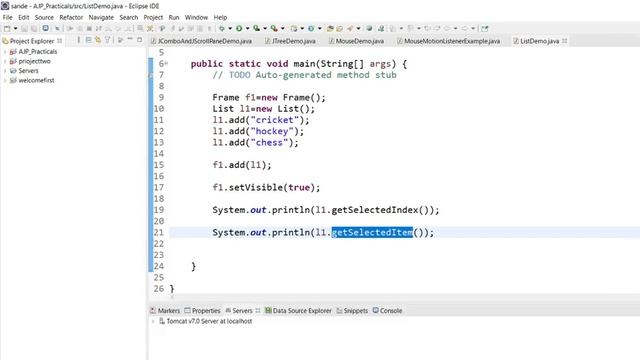Screen dimensions: 640x360
Task: Select the AJP_Practicals project
Action: pyautogui.click(x=37, y=52)
